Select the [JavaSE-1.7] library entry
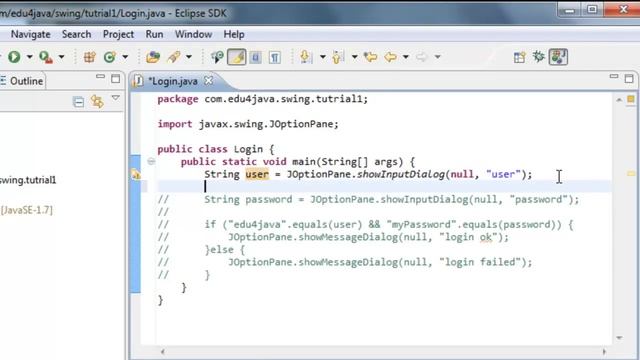 (27, 210)
